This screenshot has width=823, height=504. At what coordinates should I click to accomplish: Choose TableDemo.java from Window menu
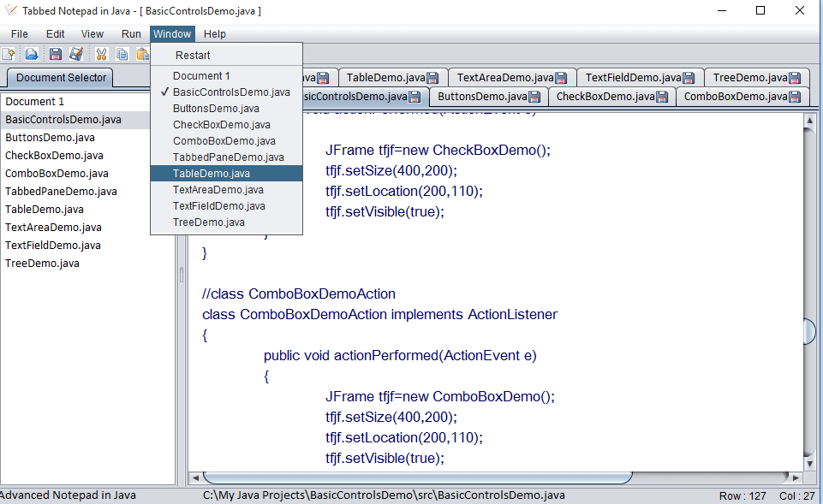(x=211, y=174)
